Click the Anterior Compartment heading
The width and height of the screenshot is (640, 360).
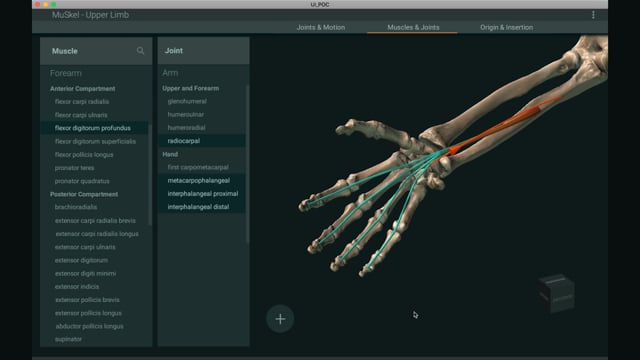pyautogui.click(x=82, y=89)
